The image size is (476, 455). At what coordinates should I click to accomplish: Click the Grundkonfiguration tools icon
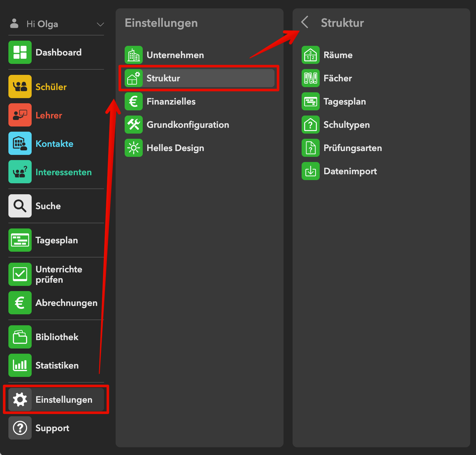[x=134, y=125]
